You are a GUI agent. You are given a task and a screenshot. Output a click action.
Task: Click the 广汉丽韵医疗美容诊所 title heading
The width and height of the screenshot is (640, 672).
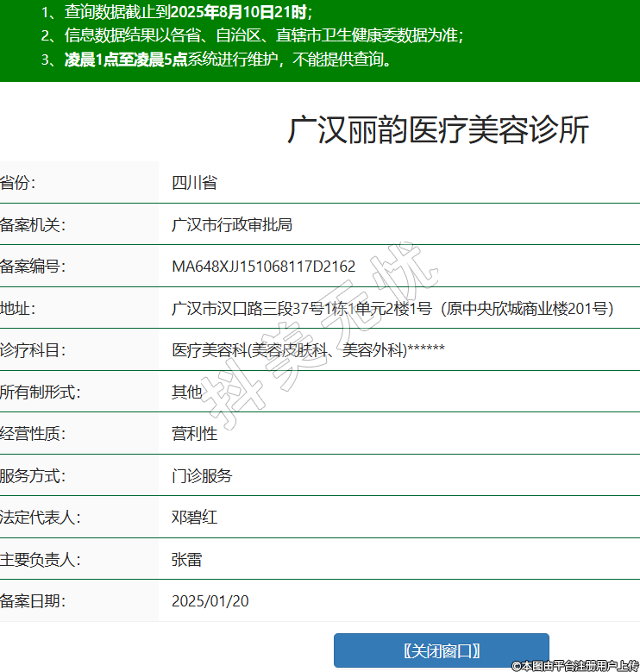438,130
